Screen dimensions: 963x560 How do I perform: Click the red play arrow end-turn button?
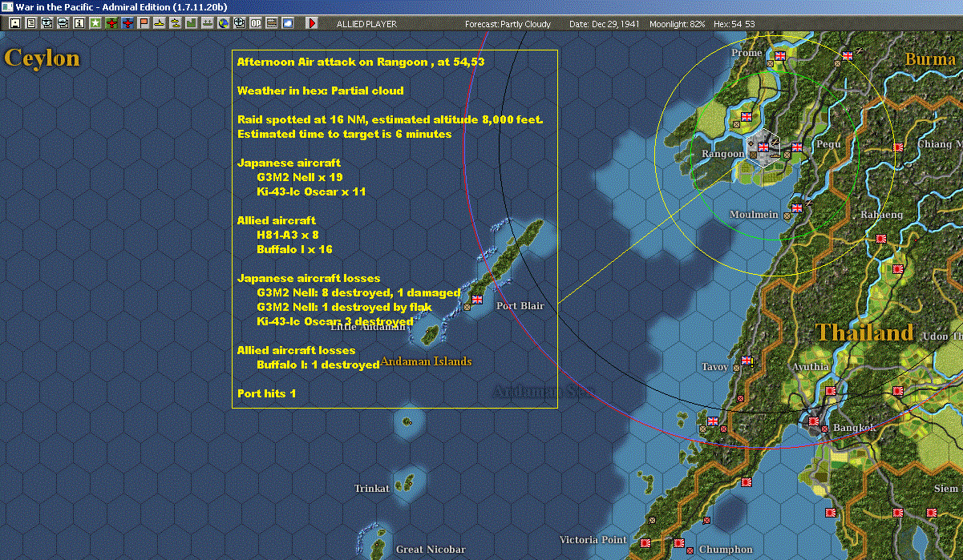tap(312, 23)
